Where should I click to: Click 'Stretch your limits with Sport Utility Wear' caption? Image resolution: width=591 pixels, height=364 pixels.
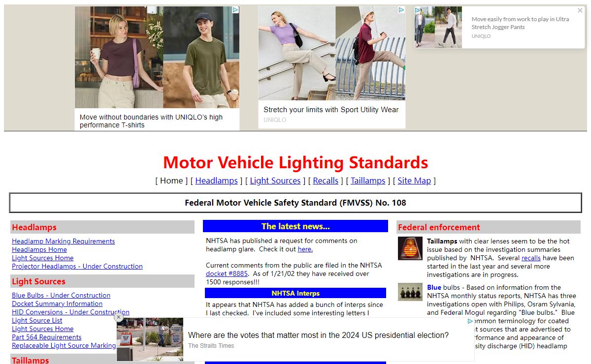click(x=331, y=110)
